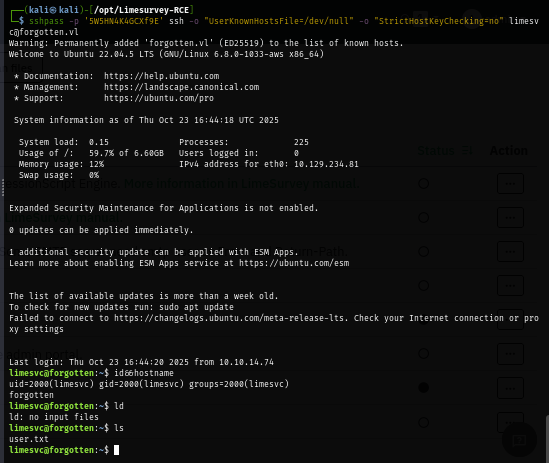549x463 pixels.
Task: Click the "UserKnownHostsFile=/dev/null" option text
Action: click(x=279, y=21)
